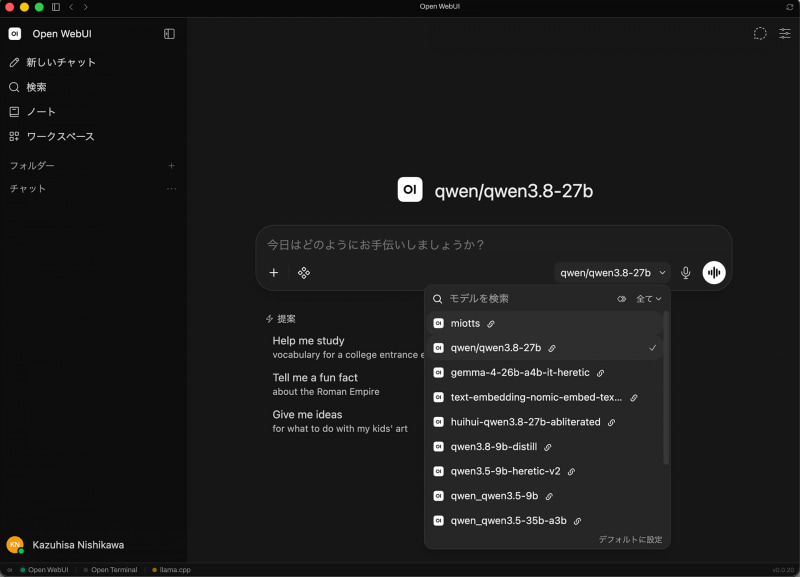Open ワークスペース in the sidebar

pyautogui.click(x=52, y=136)
